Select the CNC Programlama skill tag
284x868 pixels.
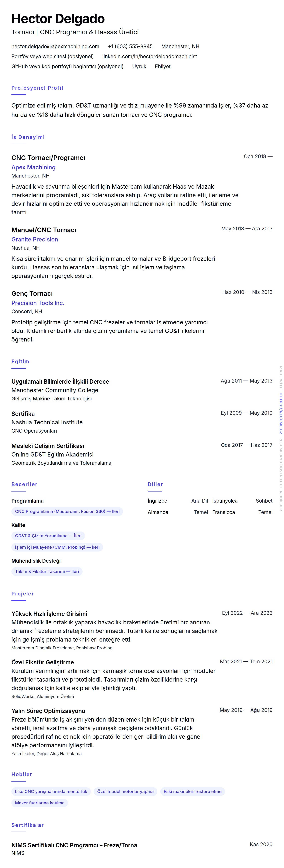(x=67, y=512)
